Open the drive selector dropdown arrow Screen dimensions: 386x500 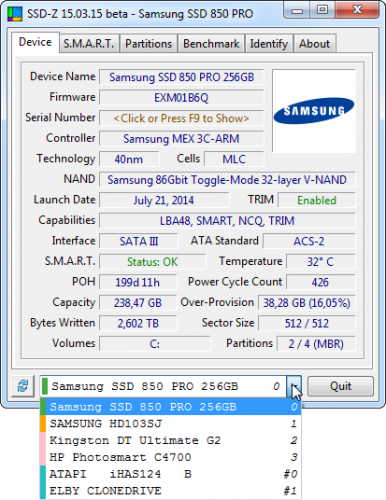tap(294, 386)
